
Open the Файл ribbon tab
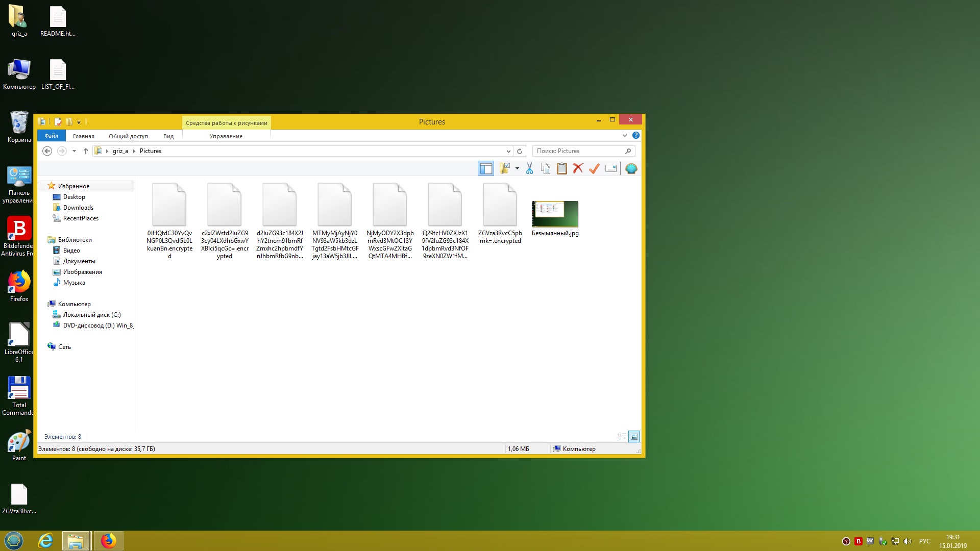(51, 136)
